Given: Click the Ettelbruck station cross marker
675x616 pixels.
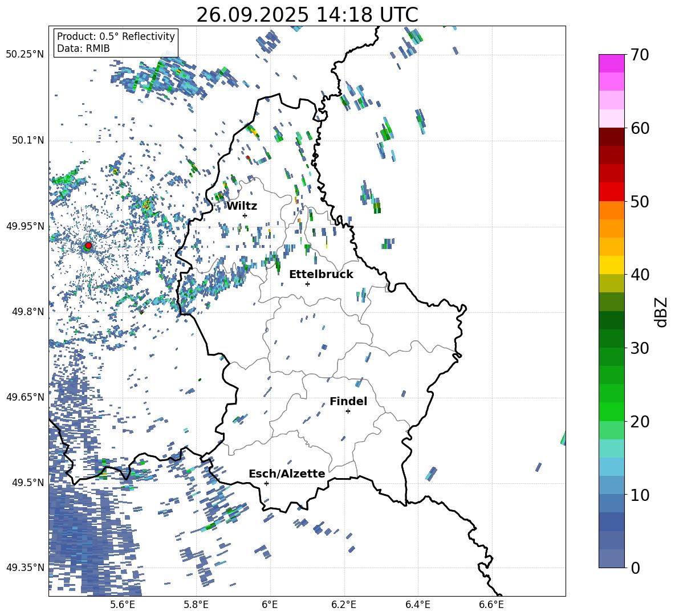Looking at the screenshot, I should 307,284.
